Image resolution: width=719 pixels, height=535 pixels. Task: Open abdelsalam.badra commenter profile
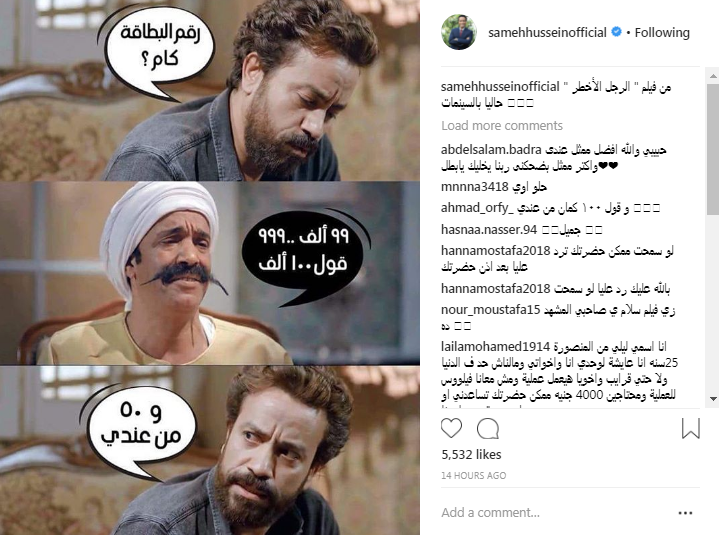[491, 150]
